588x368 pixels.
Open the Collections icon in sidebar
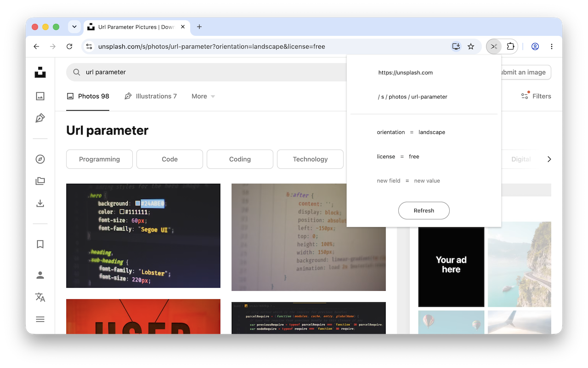coord(40,181)
